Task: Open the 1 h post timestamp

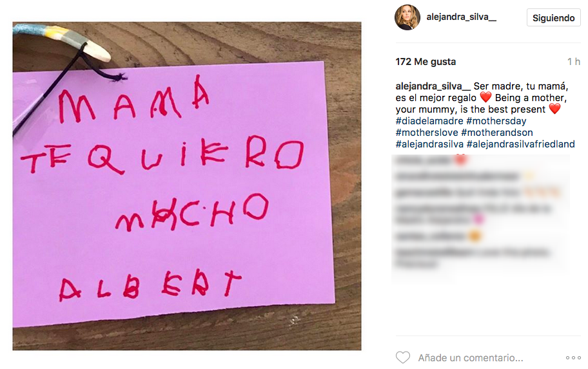Action: coord(573,62)
